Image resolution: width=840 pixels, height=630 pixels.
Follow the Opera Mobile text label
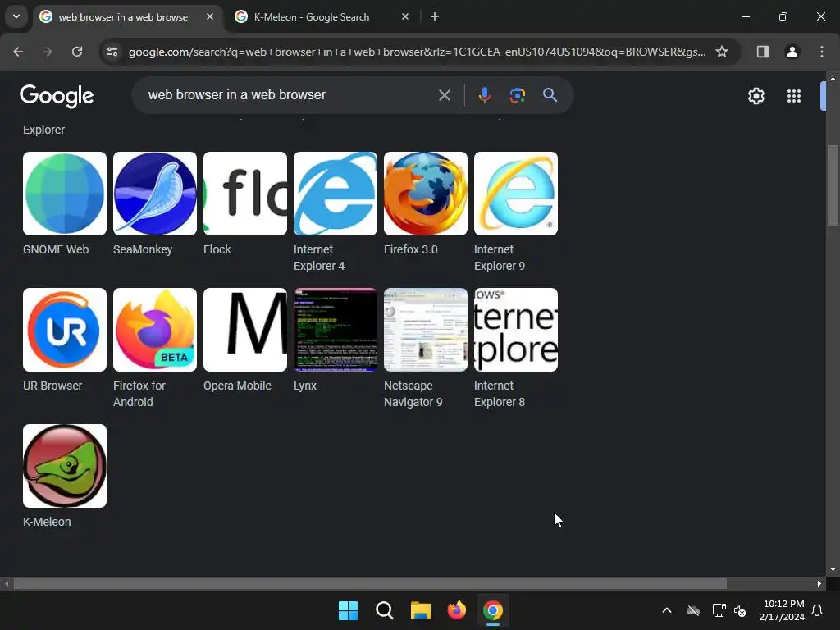click(237, 386)
